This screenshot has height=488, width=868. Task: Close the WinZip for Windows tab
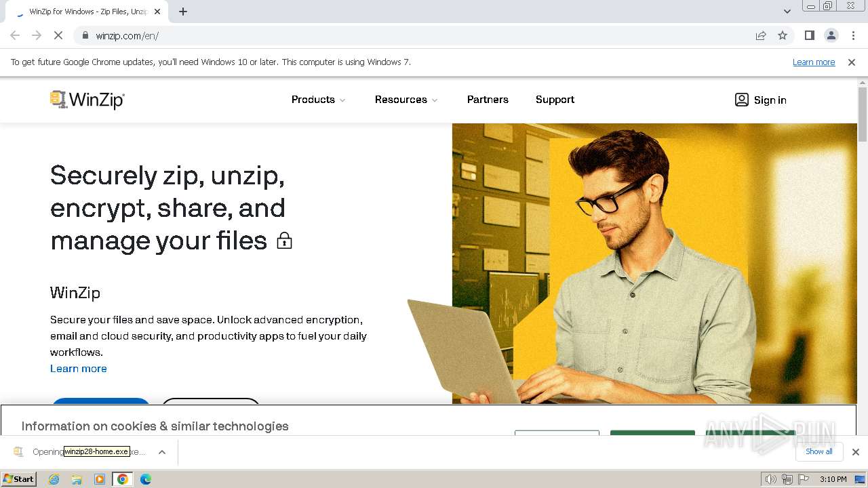click(x=157, y=12)
